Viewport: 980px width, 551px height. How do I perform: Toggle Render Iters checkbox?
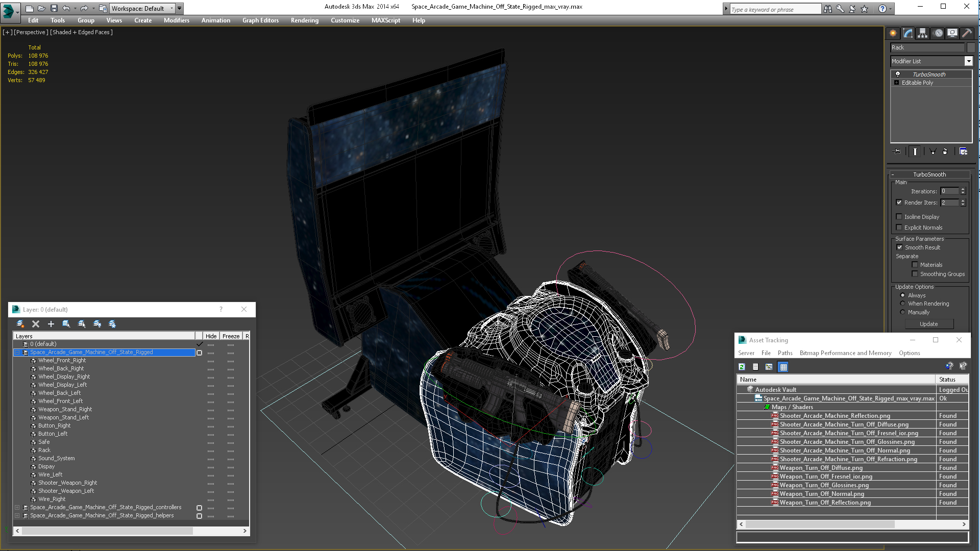(x=899, y=203)
